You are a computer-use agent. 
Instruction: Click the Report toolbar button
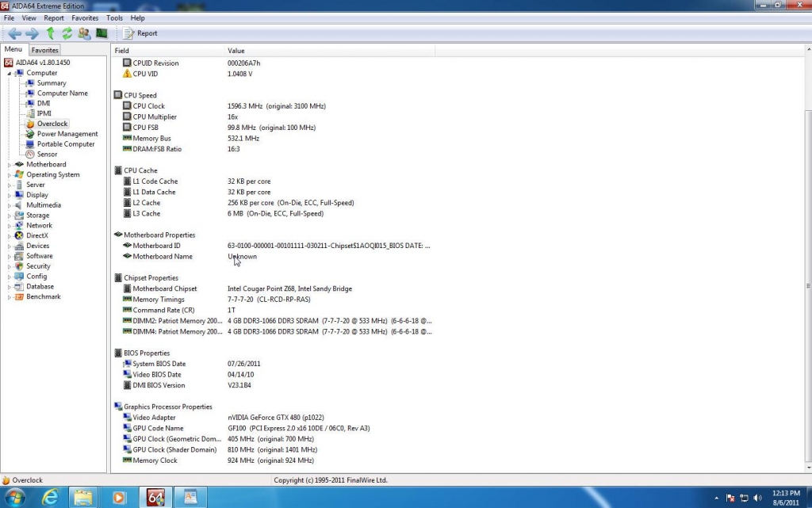[140, 33]
